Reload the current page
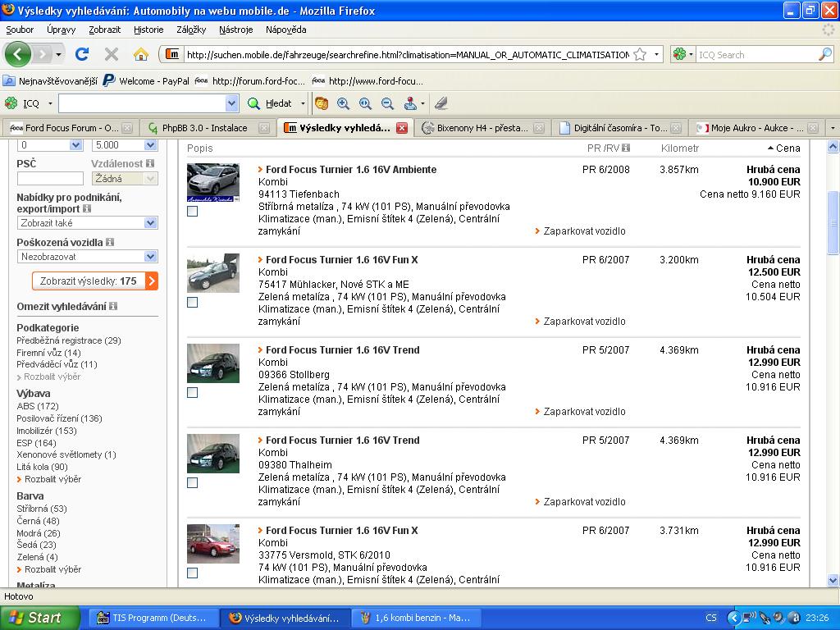840x630 pixels. pos(81,54)
